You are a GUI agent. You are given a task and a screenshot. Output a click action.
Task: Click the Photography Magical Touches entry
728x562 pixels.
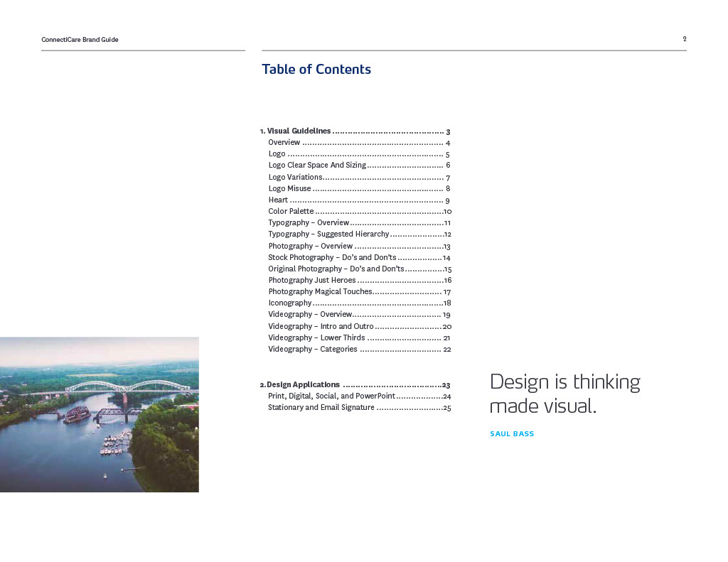click(320, 292)
